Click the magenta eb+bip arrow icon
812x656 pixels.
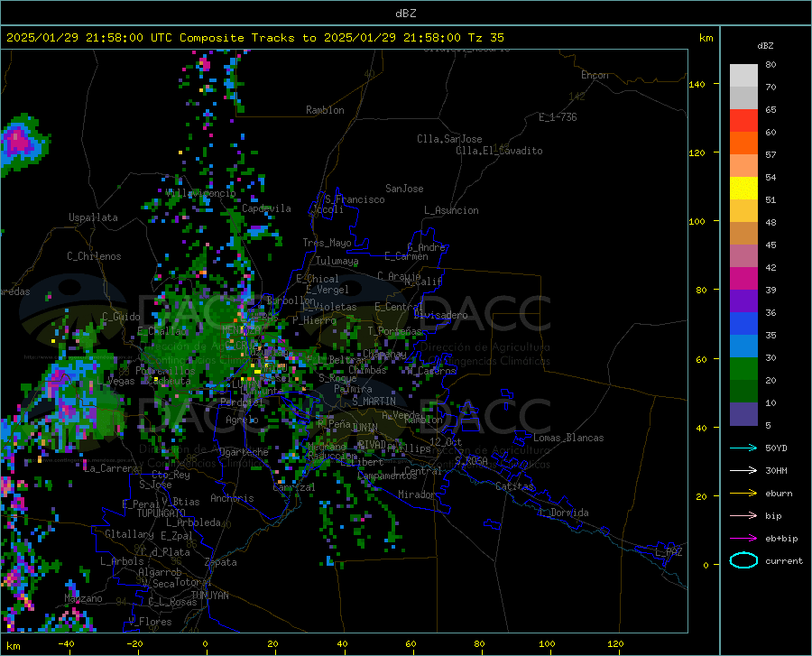743,539
